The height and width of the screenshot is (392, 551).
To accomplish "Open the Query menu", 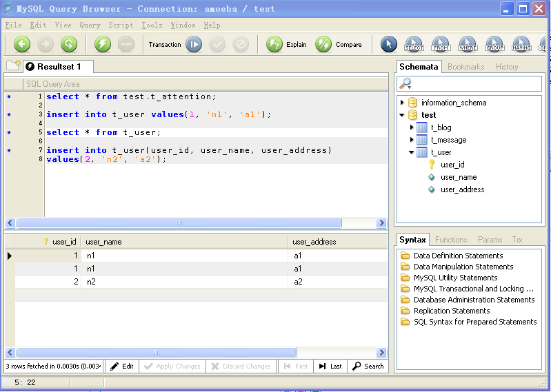I will pos(90,25).
